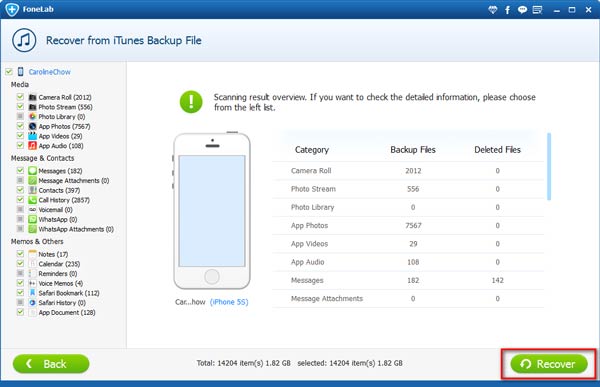
Task: Click the App Photos row in table
Action: click(408, 225)
